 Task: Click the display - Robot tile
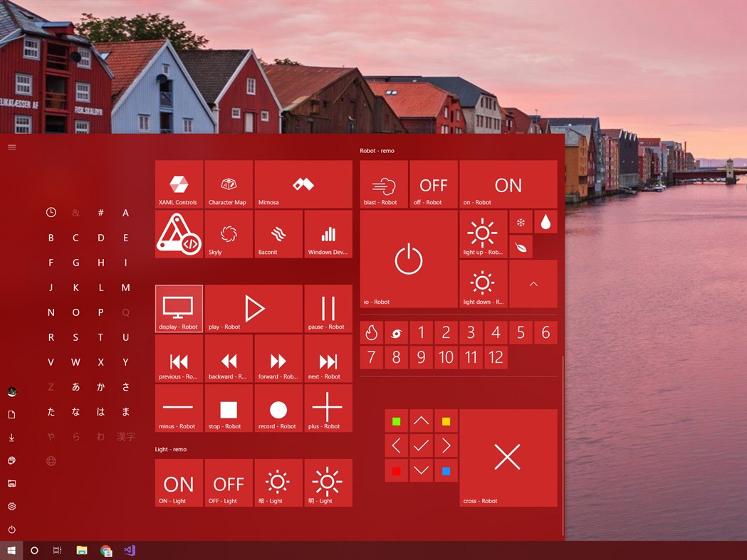click(x=179, y=309)
